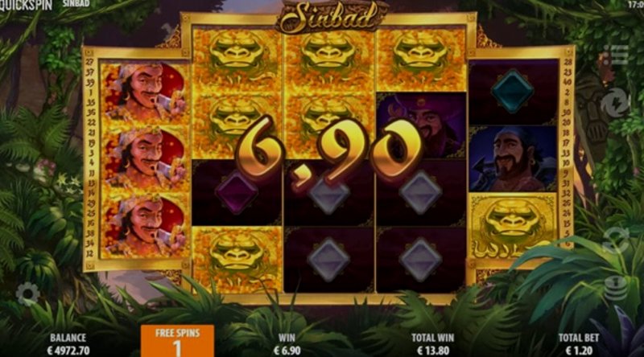The width and height of the screenshot is (644, 357).
Task: Select the top Sinbad wild symbol
Action: click(x=145, y=92)
